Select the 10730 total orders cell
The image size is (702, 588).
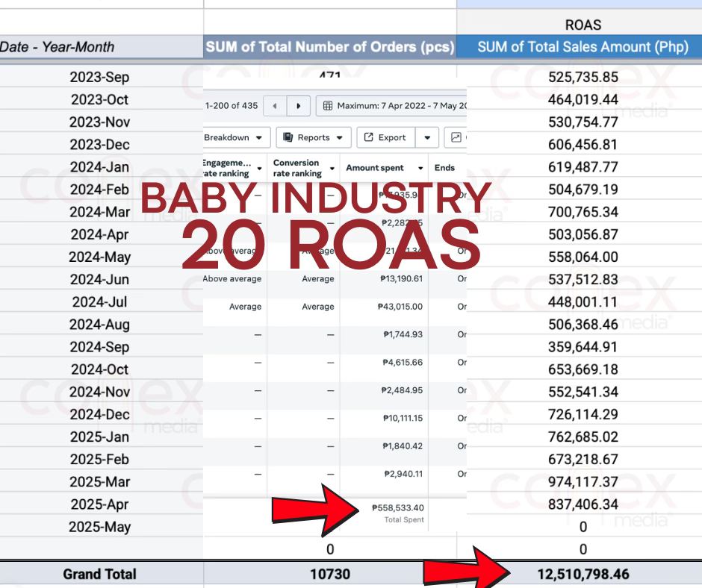point(330,574)
